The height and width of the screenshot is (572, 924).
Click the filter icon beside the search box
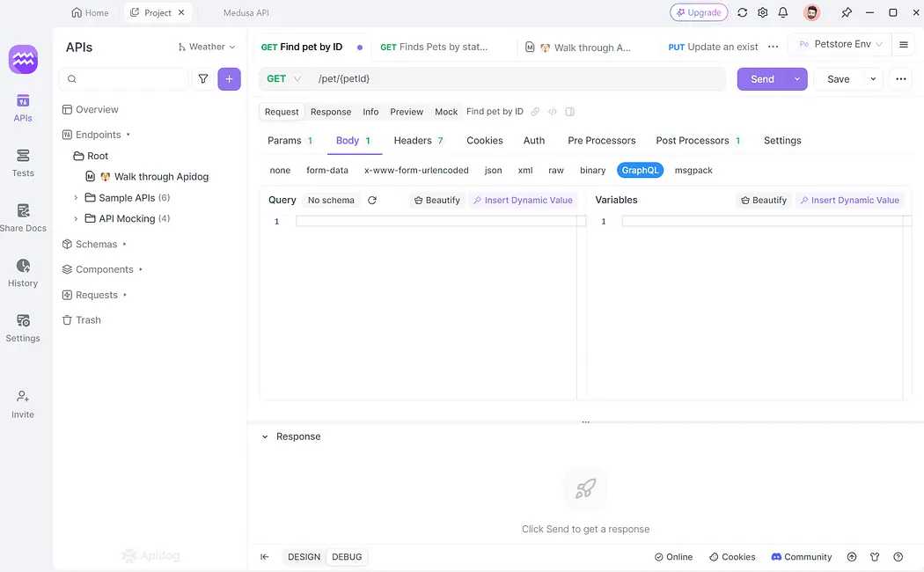[203, 78]
